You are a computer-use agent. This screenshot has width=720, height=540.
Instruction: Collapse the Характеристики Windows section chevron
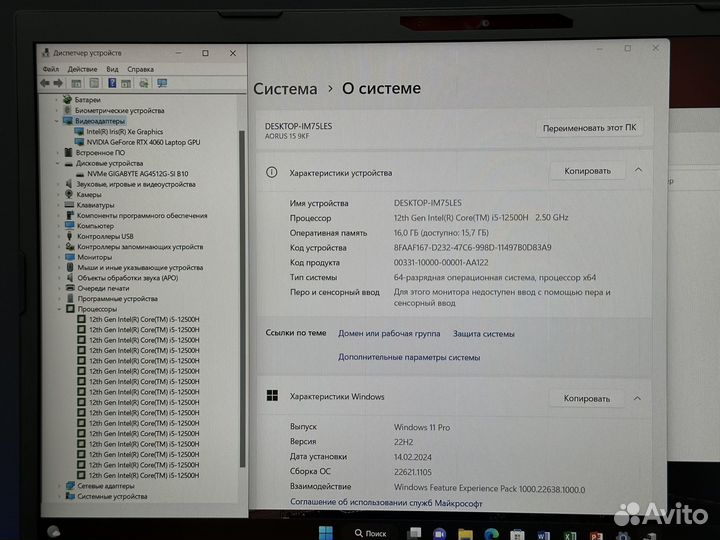[637, 398]
